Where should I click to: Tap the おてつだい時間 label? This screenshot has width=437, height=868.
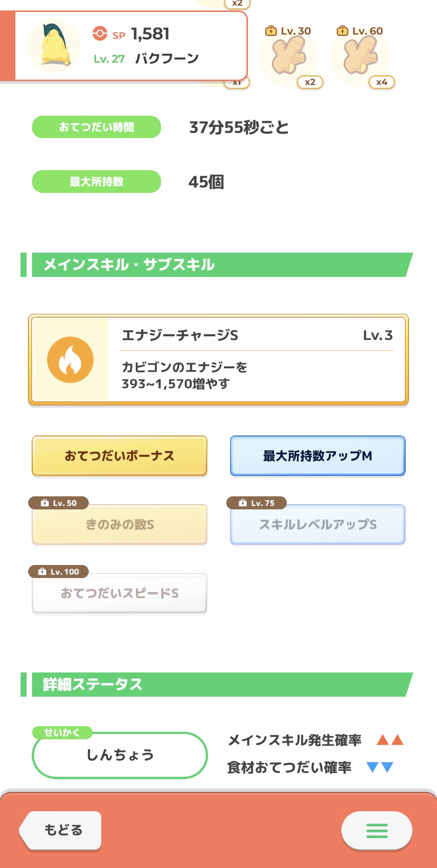[96, 127]
